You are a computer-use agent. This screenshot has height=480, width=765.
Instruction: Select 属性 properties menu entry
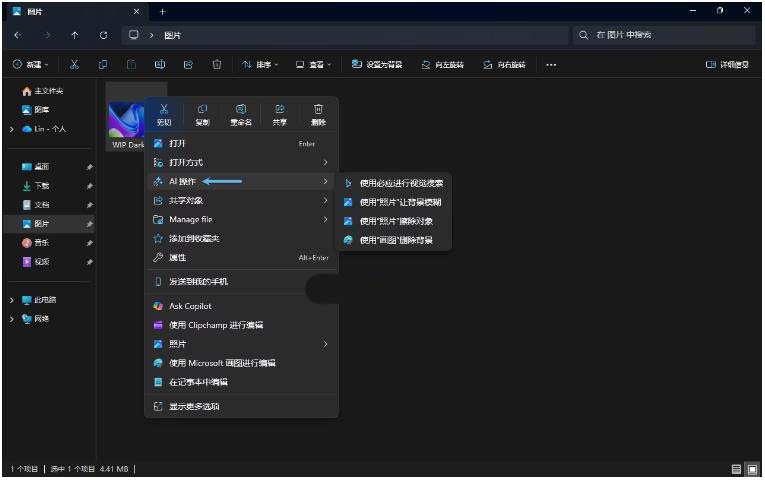(x=242, y=258)
